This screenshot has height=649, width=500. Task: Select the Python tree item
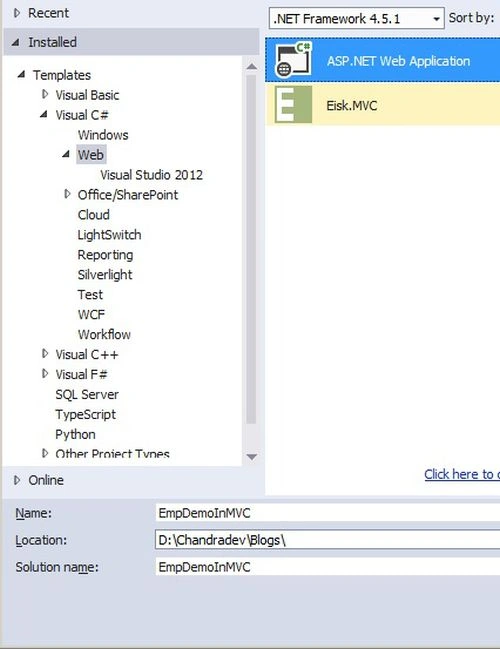pyautogui.click(x=75, y=434)
